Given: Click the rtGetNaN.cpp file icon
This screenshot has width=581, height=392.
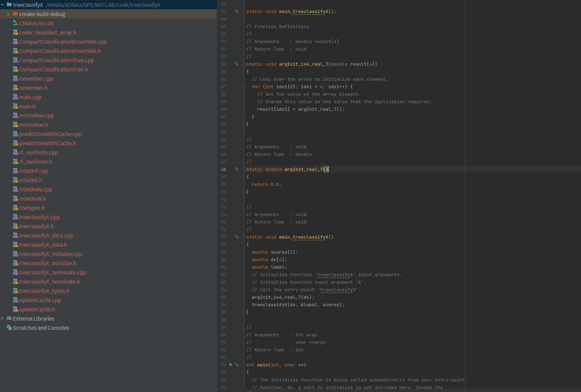Looking at the screenshot, I should [15, 189].
